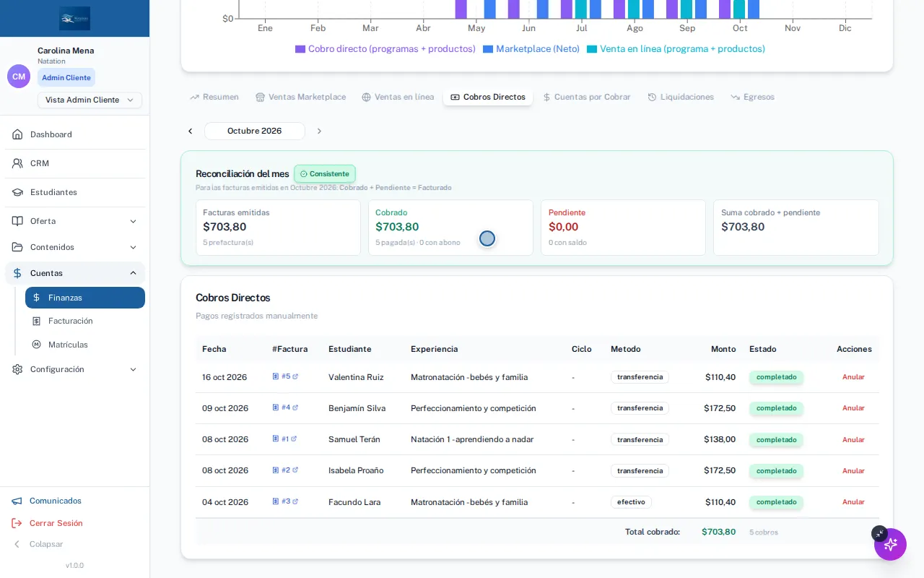The height and width of the screenshot is (578, 924).
Task: Open the Vista Admin Cliente dropdown
Action: (90, 100)
